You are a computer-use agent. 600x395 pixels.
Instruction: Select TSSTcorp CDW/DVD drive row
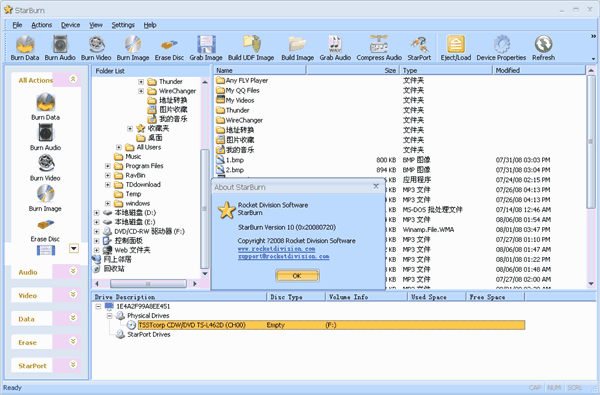tap(331, 325)
